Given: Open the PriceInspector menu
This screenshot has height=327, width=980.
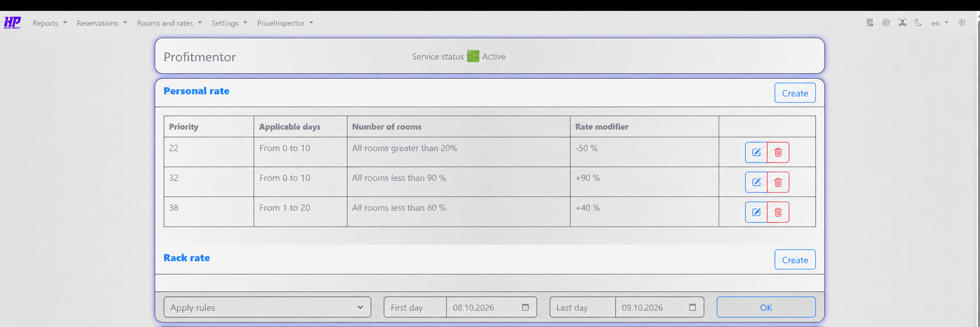Looking at the screenshot, I should 285,23.
